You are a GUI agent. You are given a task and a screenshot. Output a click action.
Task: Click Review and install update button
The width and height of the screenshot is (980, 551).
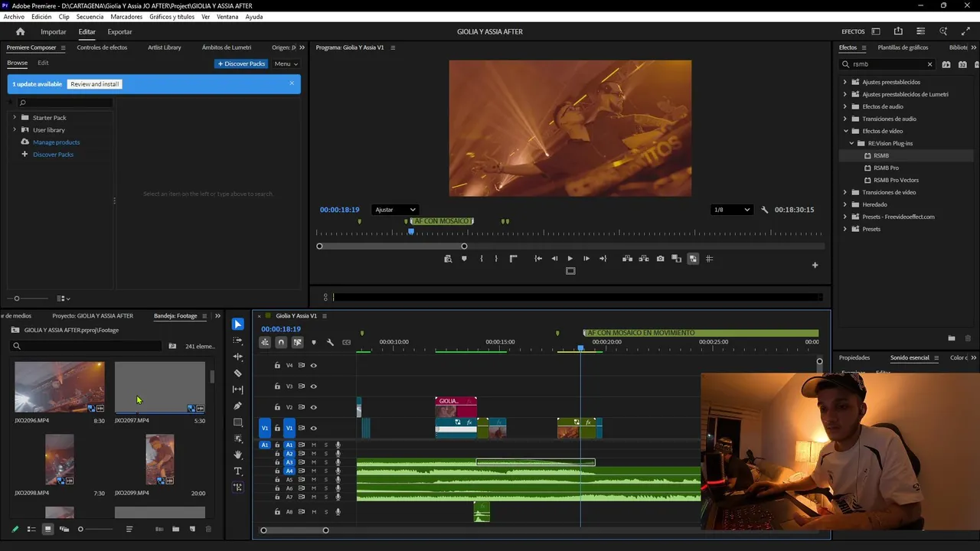tap(94, 84)
